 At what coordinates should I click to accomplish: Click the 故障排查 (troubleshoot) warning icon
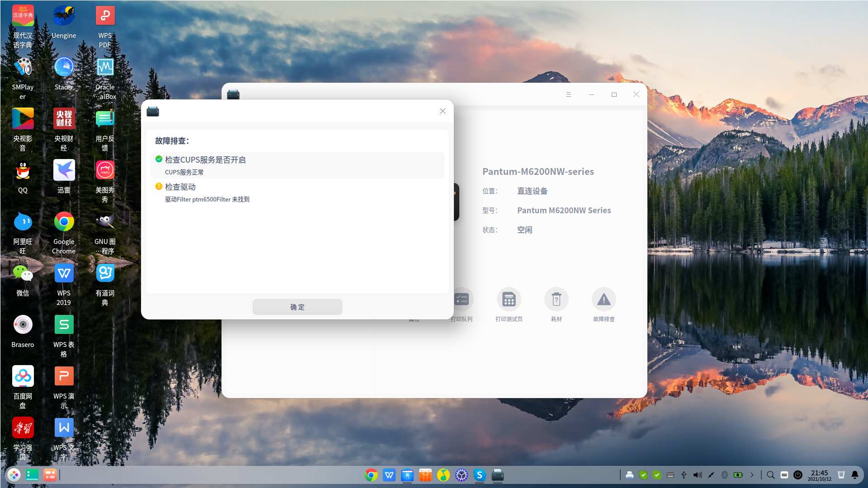604,300
